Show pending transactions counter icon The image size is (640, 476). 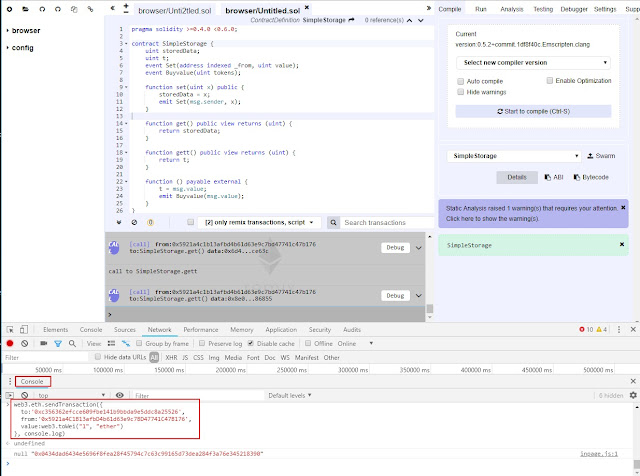click(x=151, y=222)
